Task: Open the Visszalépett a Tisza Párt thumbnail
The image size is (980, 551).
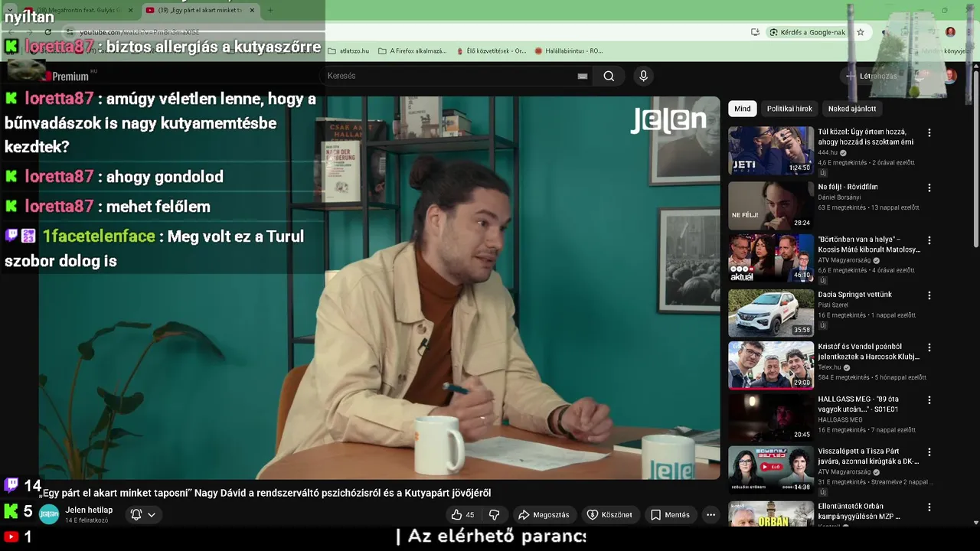Action: pyautogui.click(x=771, y=469)
